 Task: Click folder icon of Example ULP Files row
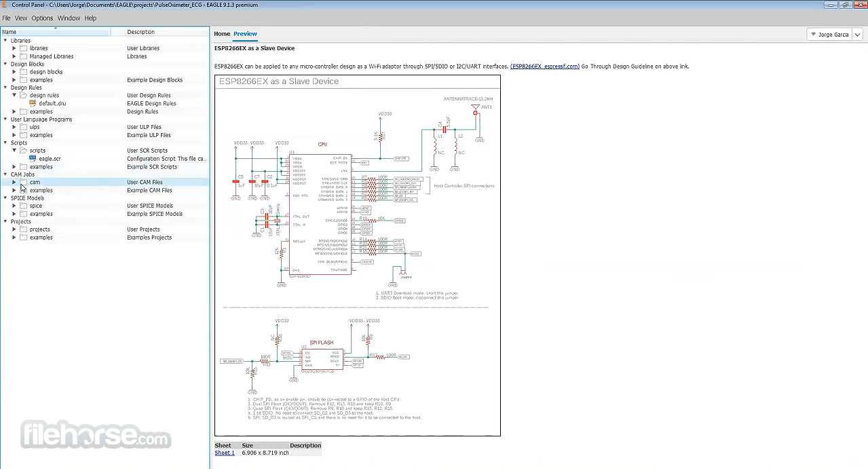(x=24, y=135)
